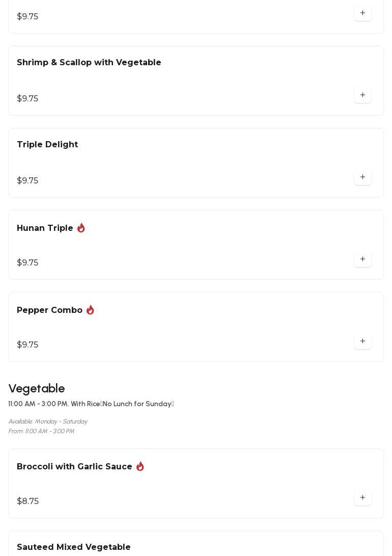This screenshot has width=392, height=556.
Task: Click flame icon next to Broccoli with Garlic Sauce
Action: (140, 466)
